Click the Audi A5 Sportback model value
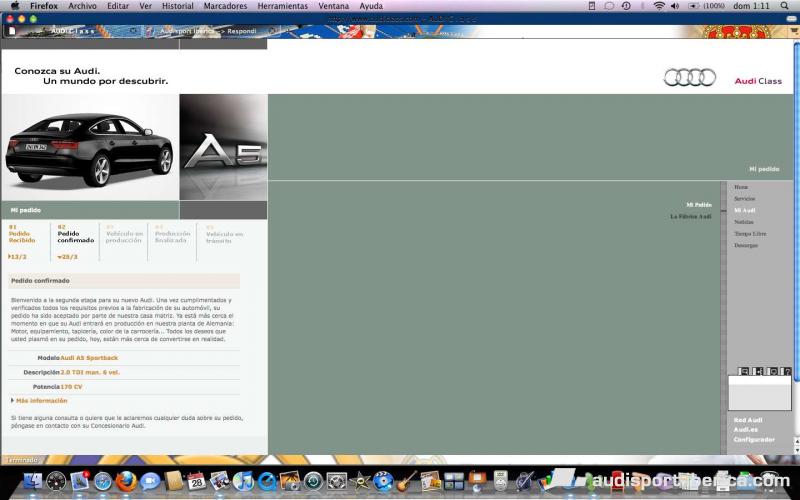Viewport: 800px width, 500px height. pyautogui.click(x=89, y=358)
